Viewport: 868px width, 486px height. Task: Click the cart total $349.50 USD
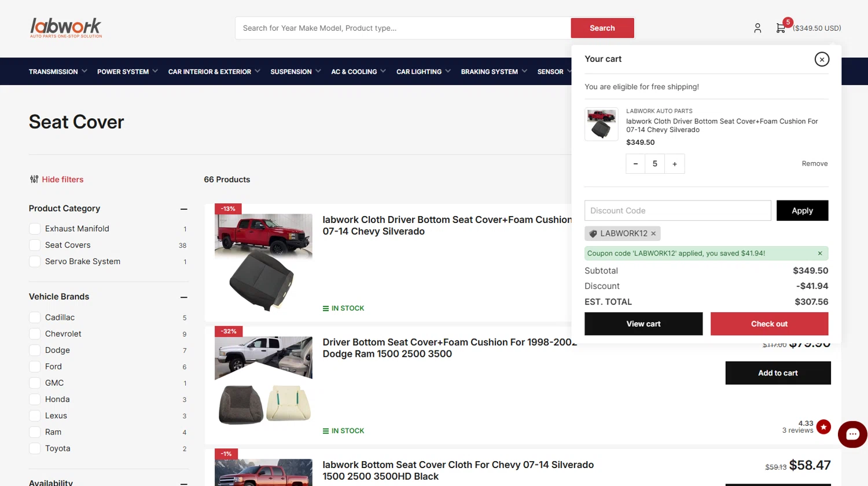pyautogui.click(x=816, y=28)
